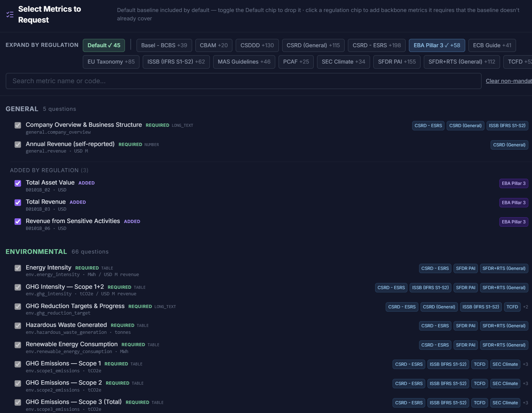Screen dimensions: 532x413
Task: Select the ISSB (IFRS S1-S2) +62 chip
Action: pyautogui.click(x=176, y=62)
